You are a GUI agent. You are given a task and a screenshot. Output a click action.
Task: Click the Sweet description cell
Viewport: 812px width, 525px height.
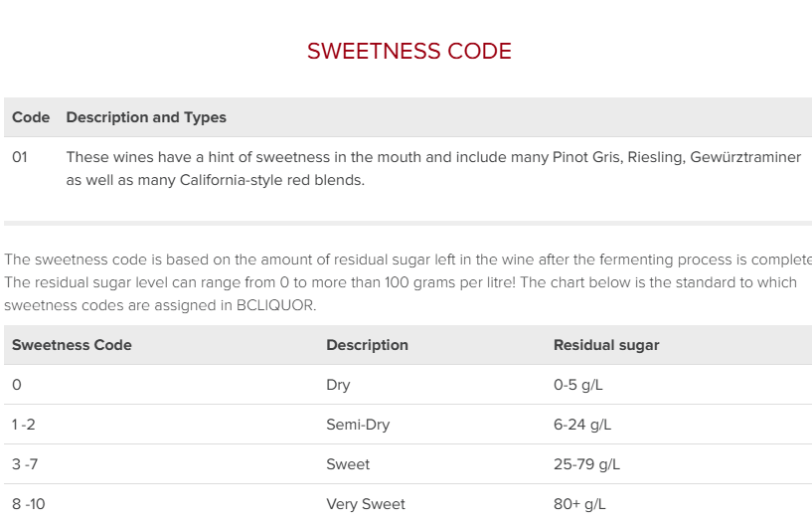click(x=348, y=464)
